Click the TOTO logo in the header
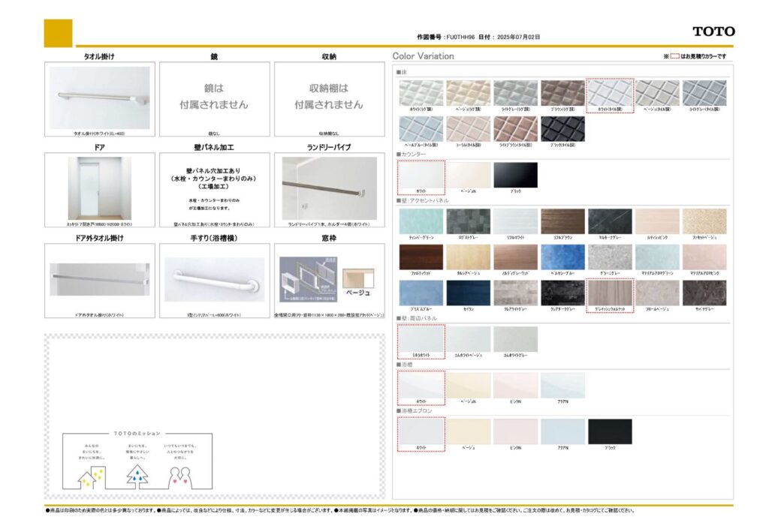The height and width of the screenshot is (532, 769). coord(713,32)
